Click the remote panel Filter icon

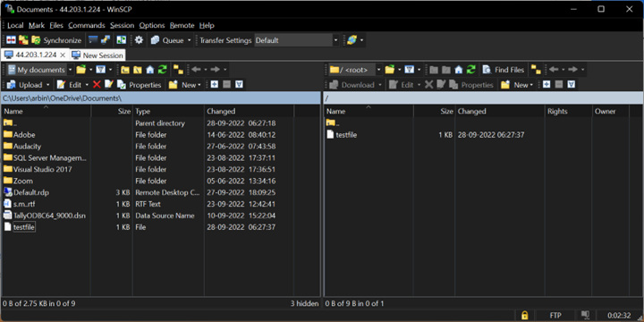(410, 70)
